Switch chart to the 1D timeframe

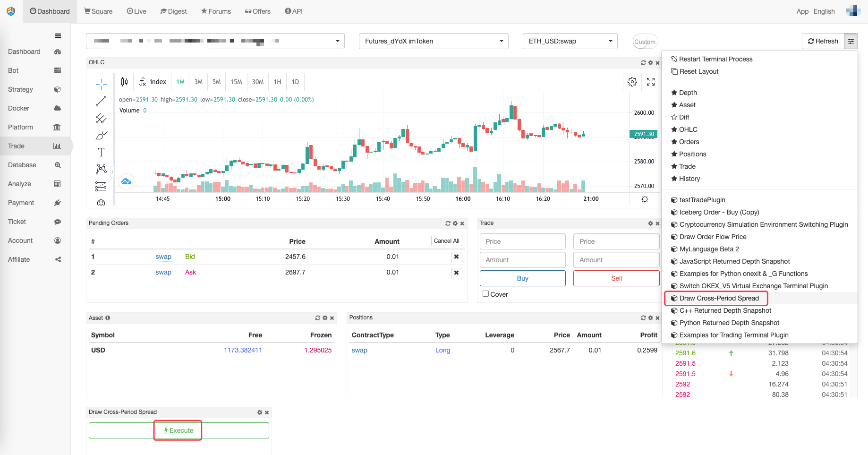[x=295, y=82]
